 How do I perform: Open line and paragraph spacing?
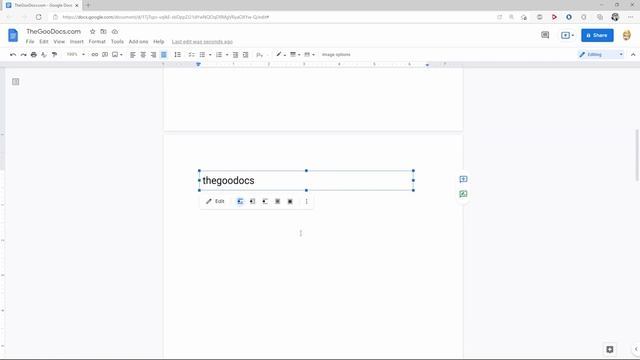(178, 55)
